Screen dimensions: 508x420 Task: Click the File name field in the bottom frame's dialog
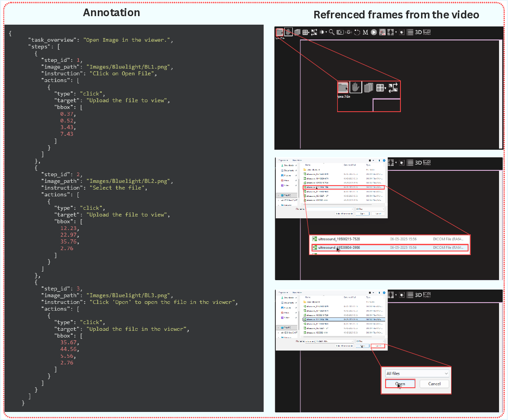(330, 341)
